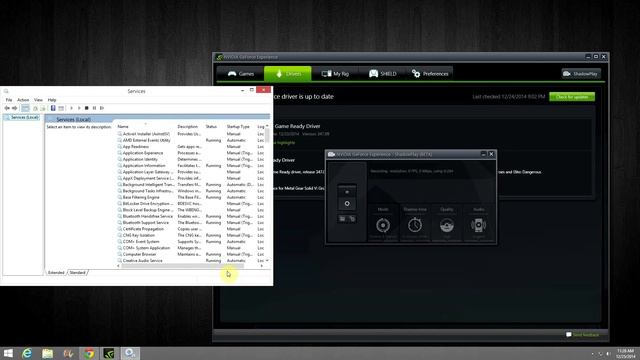This screenshot has width=640, height=360.
Task: Click the Services vertical scrollbar down arrow
Action: click(x=267, y=260)
